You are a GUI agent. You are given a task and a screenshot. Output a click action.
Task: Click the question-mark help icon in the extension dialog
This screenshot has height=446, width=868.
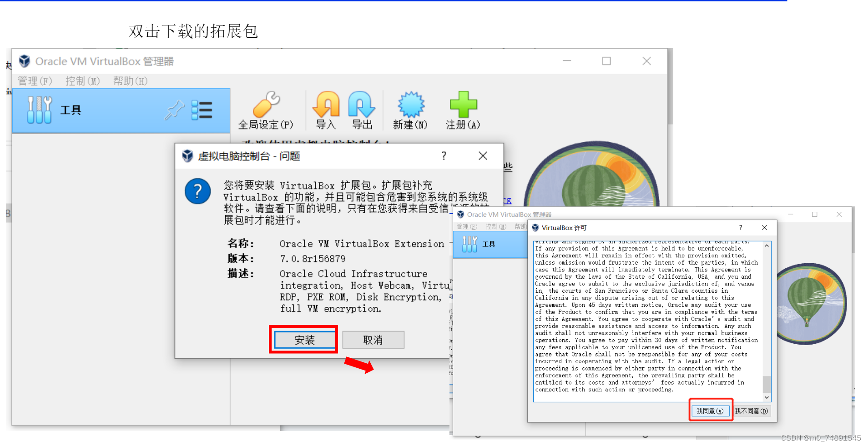click(444, 156)
